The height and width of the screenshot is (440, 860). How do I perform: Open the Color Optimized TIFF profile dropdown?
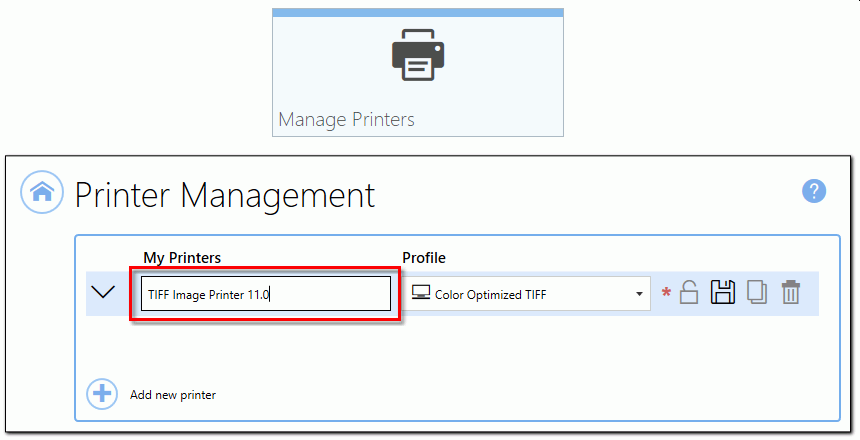pos(528,294)
